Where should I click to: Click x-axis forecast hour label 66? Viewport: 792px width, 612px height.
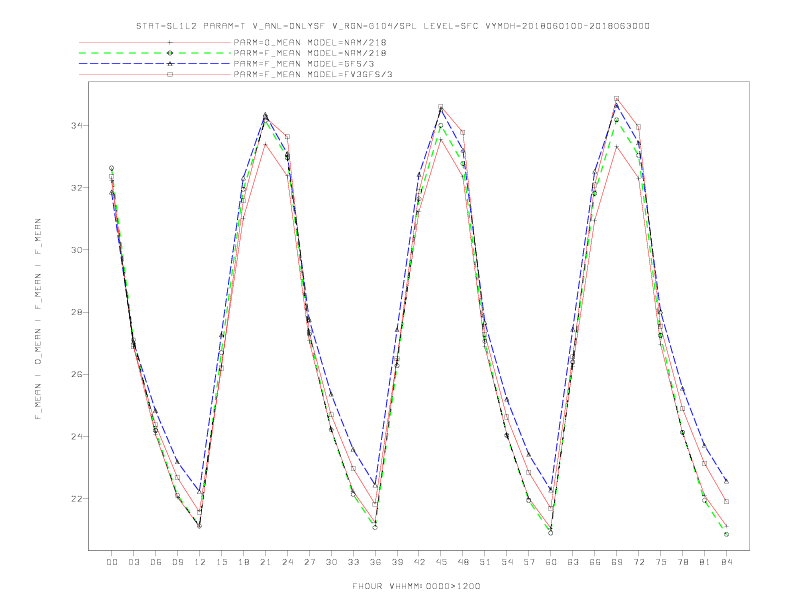pos(595,562)
